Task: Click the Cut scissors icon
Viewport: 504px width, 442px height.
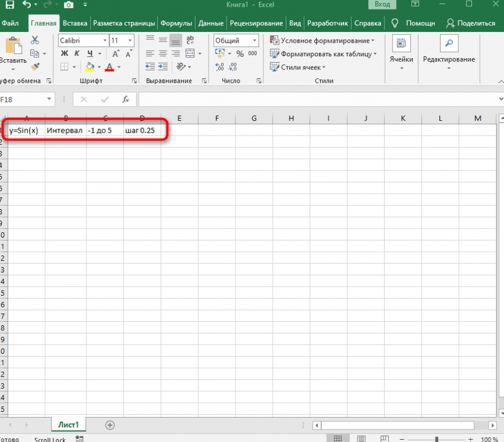Action: tap(35, 40)
